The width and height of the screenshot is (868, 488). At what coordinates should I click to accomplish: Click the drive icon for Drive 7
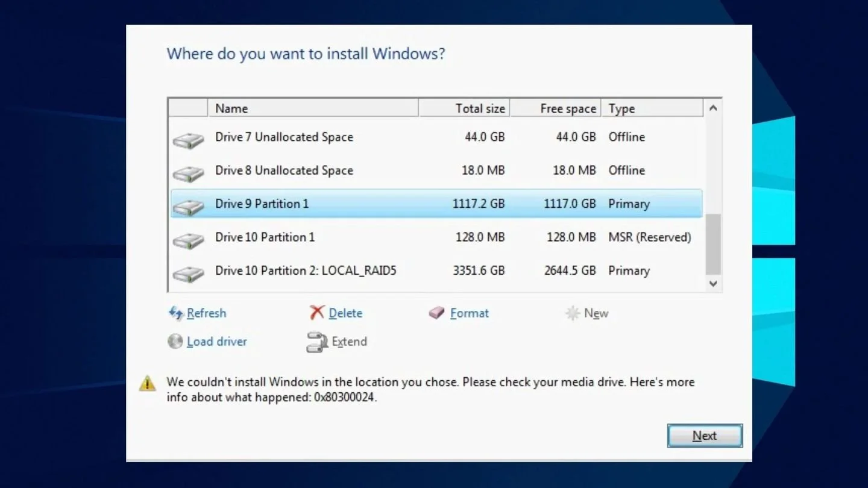pos(188,142)
